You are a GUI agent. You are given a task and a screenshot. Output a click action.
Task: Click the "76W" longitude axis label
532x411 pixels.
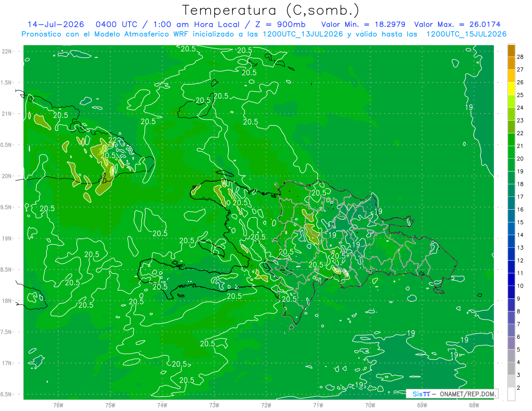pyautogui.click(x=58, y=405)
